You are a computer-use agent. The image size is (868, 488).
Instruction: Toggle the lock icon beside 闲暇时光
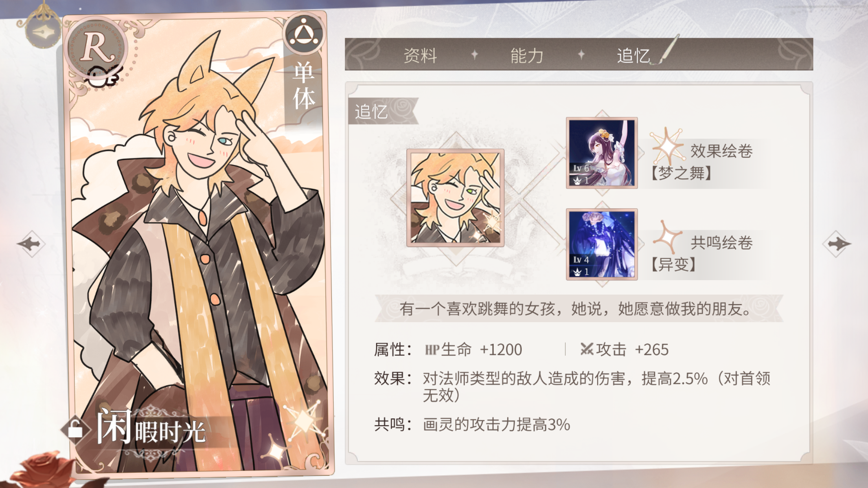click(75, 429)
